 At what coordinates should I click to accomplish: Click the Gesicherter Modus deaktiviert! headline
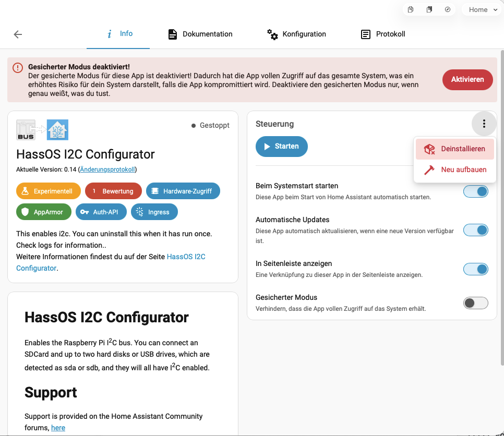79,67
